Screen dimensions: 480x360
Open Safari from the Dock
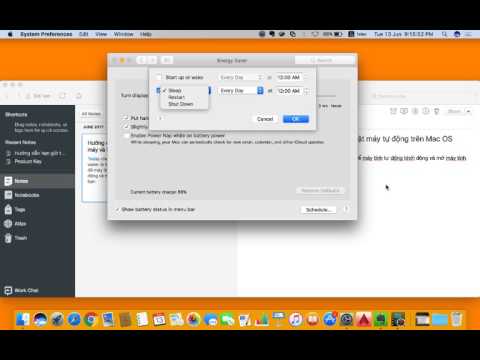click(x=74, y=320)
